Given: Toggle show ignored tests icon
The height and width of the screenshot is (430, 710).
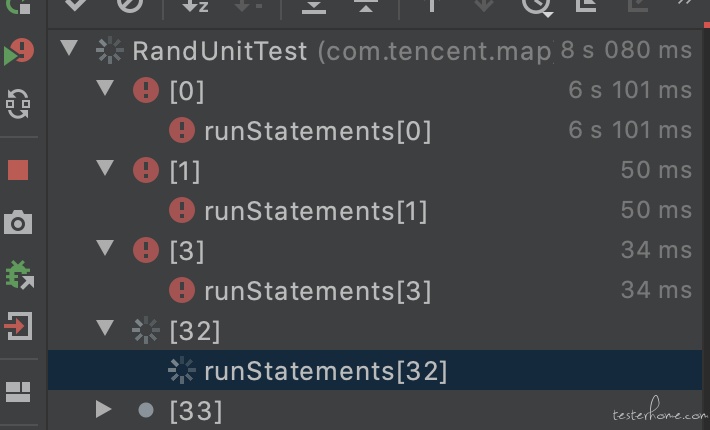Looking at the screenshot, I should pos(130,5).
